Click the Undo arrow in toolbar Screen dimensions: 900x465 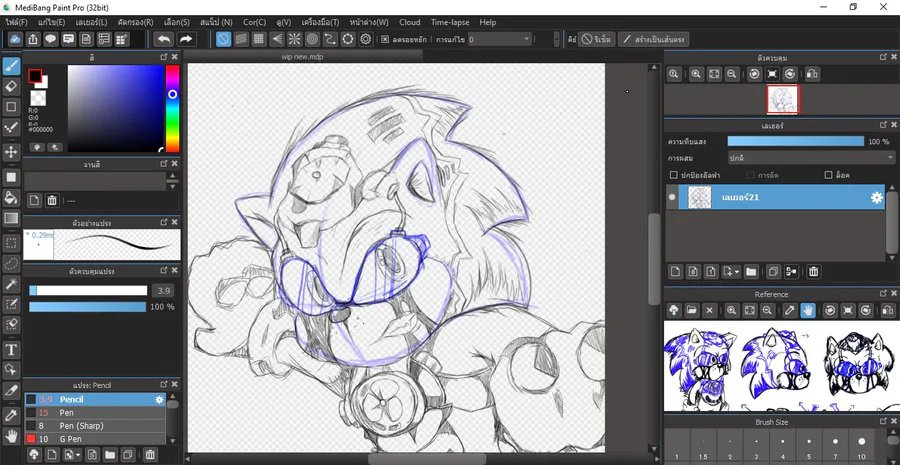(164, 39)
